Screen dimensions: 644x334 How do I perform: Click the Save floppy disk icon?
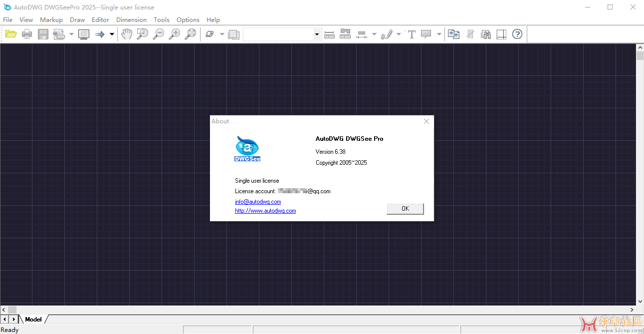pos(43,34)
